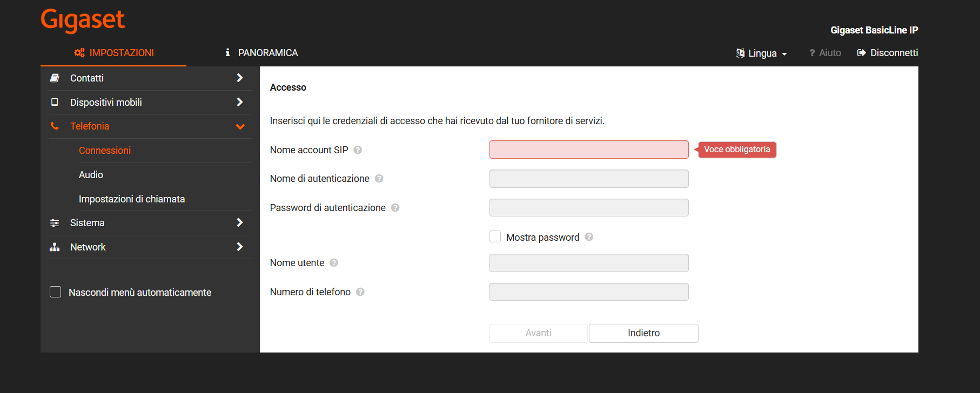The width and height of the screenshot is (980, 393).
Task: Switch to the PANORAMICA tab
Action: pos(267,52)
